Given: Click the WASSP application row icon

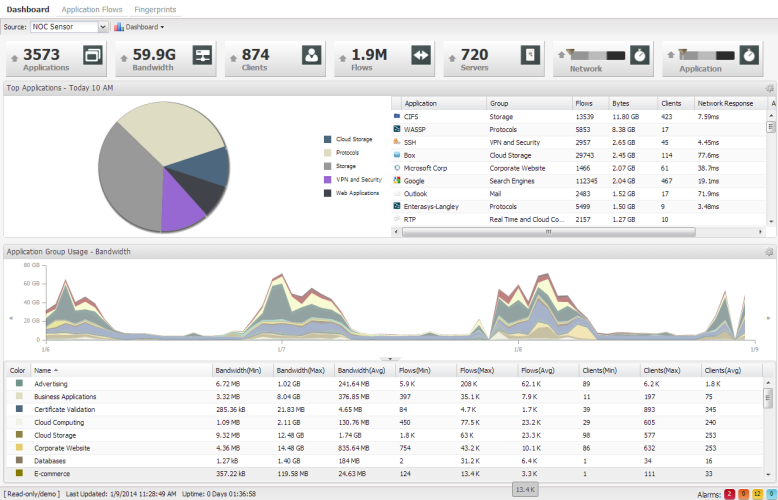Looking at the screenshot, I should tap(397, 129).
